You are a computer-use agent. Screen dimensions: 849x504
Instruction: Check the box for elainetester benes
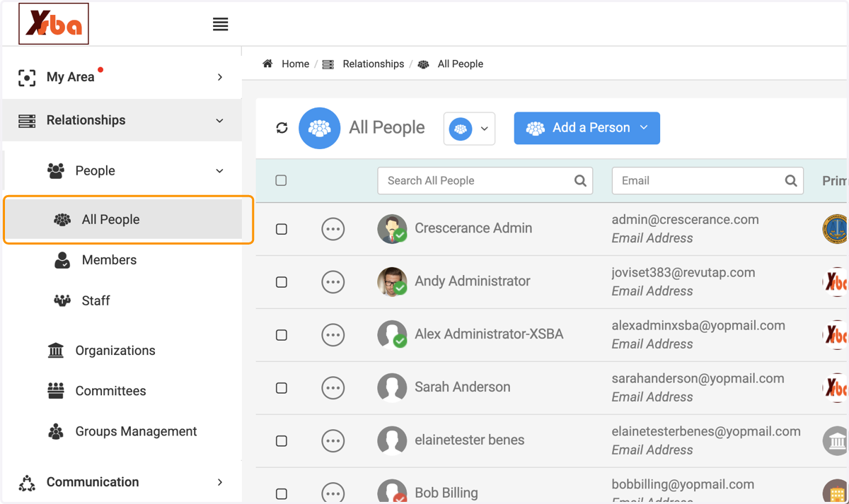(x=282, y=441)
